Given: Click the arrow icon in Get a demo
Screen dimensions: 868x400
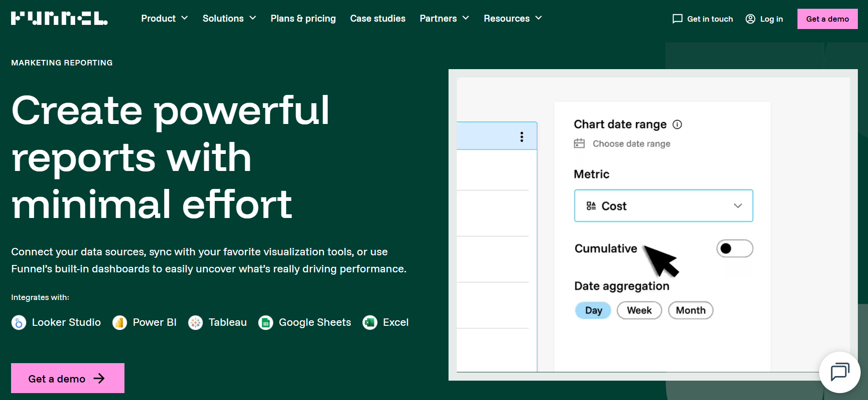Looking at the screenshot, I should 99,378.
